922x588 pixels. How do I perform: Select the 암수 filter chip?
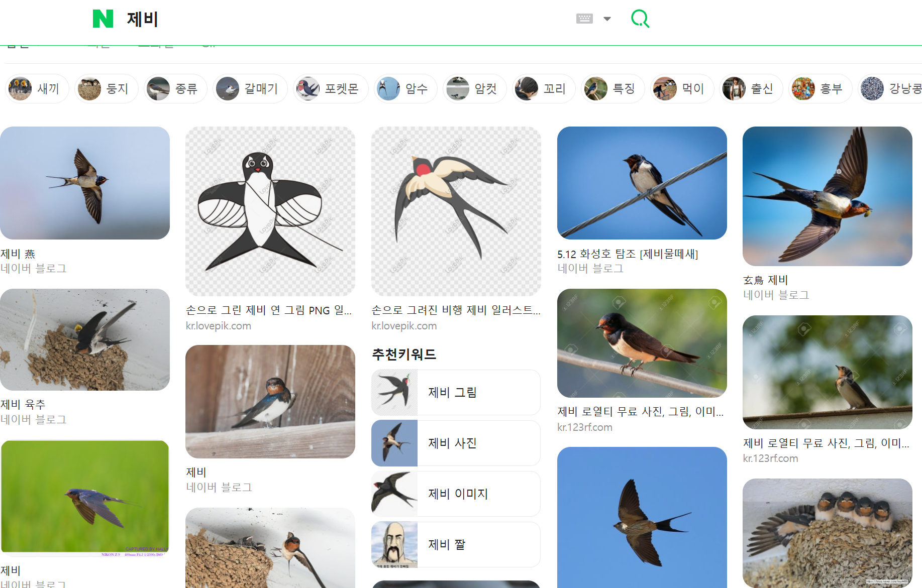405,89
